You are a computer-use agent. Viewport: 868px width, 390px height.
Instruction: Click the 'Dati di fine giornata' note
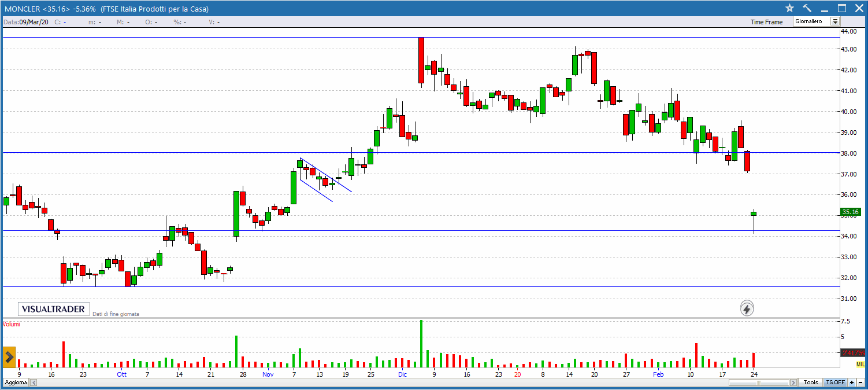[x=116, y=314]
